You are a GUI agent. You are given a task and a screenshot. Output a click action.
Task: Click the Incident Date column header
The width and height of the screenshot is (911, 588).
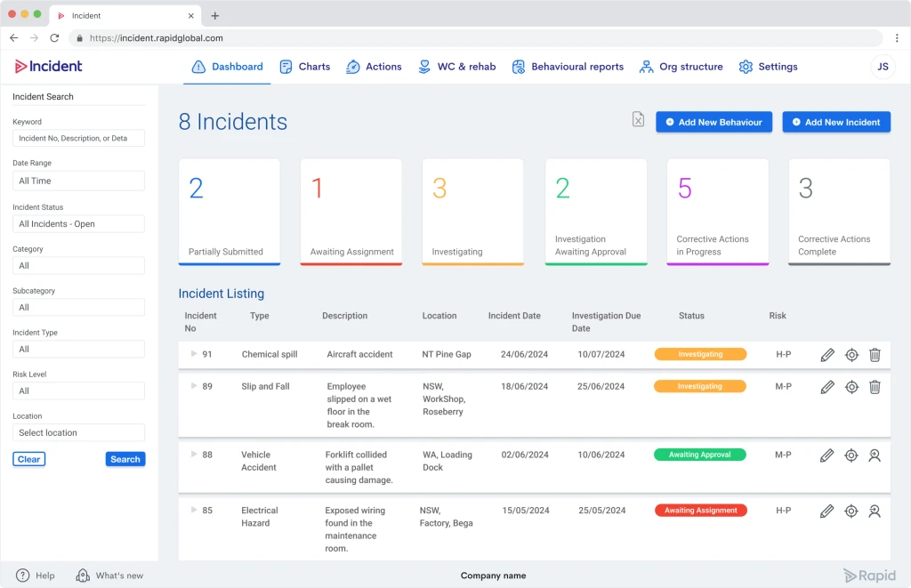click(x=514, y=316)
